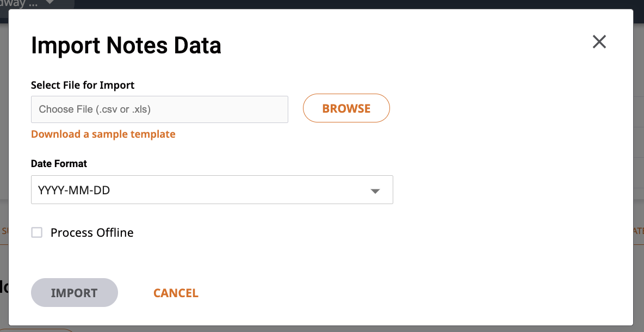Enable the Process Offline checkbox

[x=37, y=232]
